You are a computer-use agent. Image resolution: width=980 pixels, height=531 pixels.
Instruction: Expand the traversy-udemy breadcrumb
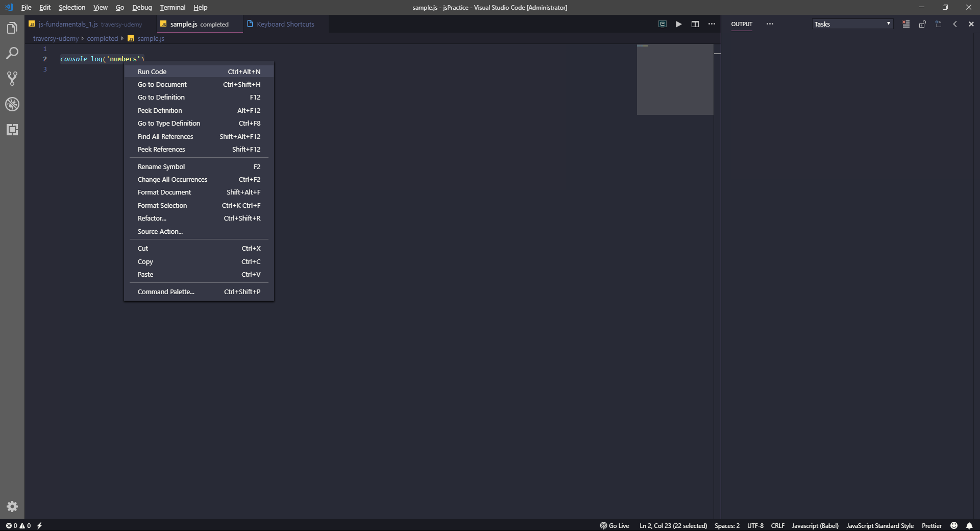(56, 38)
